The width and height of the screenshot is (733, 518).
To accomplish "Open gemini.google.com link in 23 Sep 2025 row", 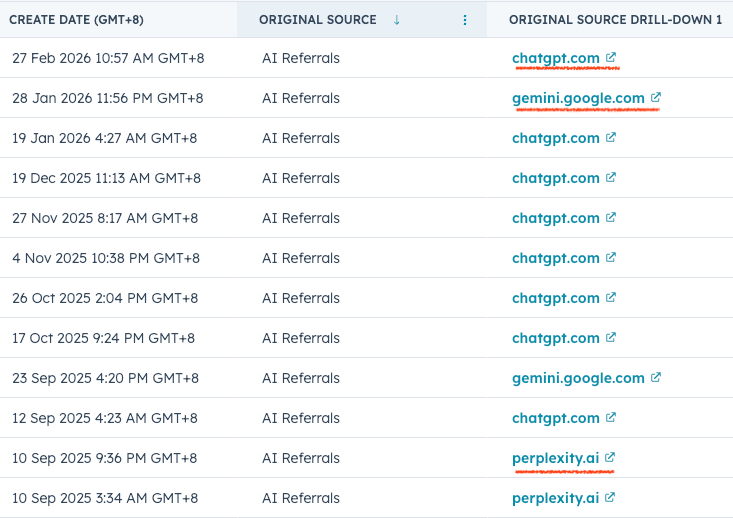I will [x=578, y=378].
